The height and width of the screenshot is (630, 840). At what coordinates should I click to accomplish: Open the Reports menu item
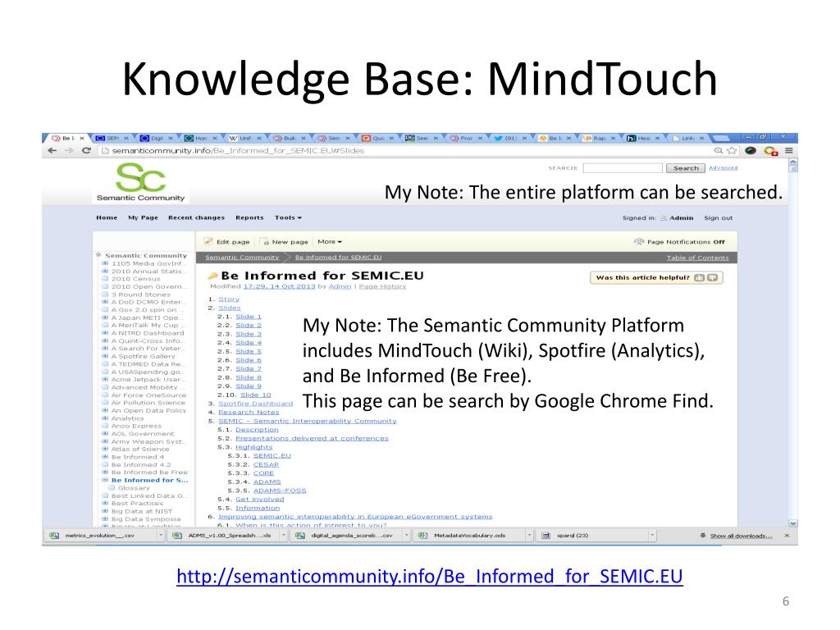point(249,217)
